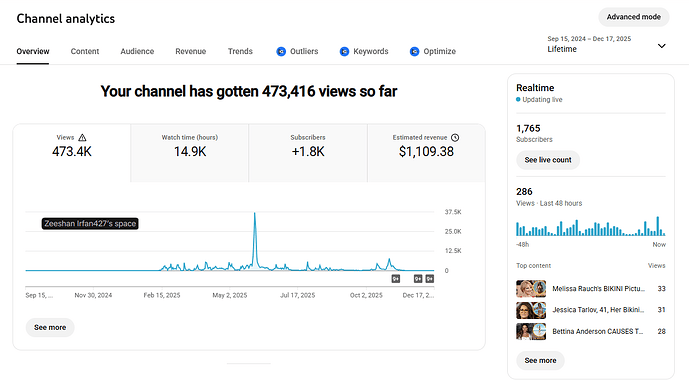Screen dimensions: 689x380
Task: Click See more under the views chart
Action: [x=50, y=327]
